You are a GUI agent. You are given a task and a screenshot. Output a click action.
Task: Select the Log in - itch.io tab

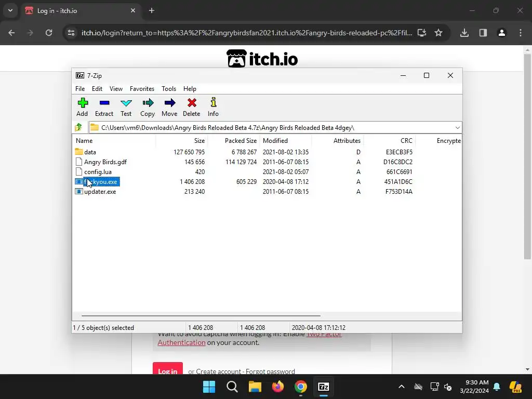pyautogui.click(x=81, y=10)
